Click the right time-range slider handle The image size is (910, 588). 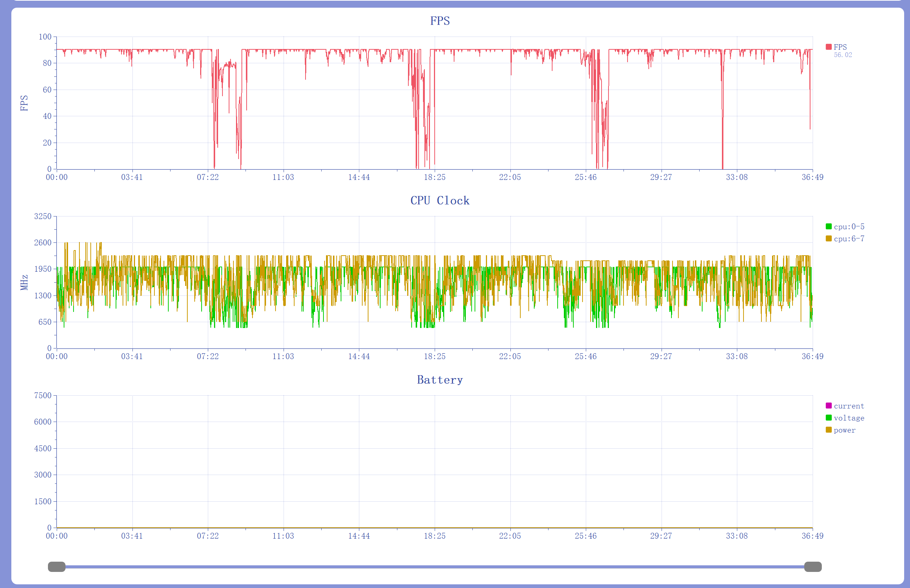pos(813,567)
